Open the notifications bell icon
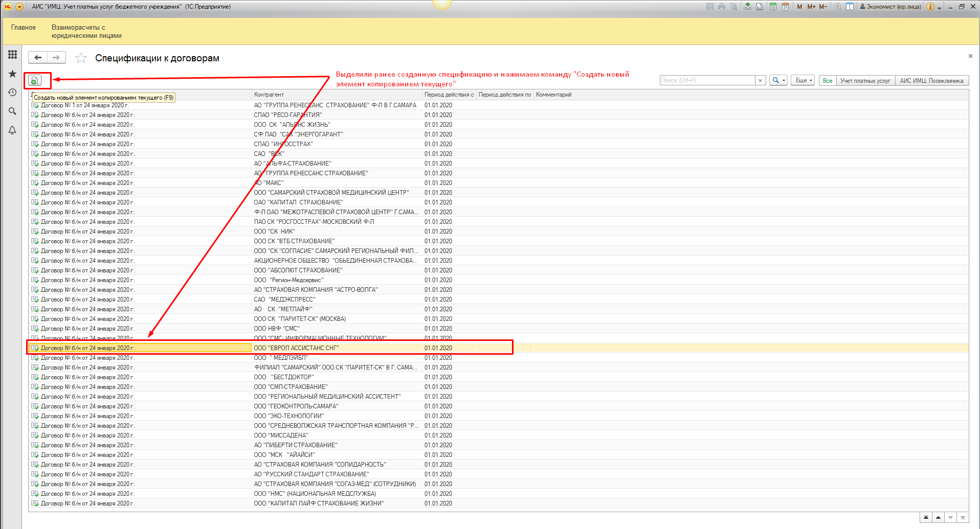Screen dimensions: 980x529 point(12,130)
